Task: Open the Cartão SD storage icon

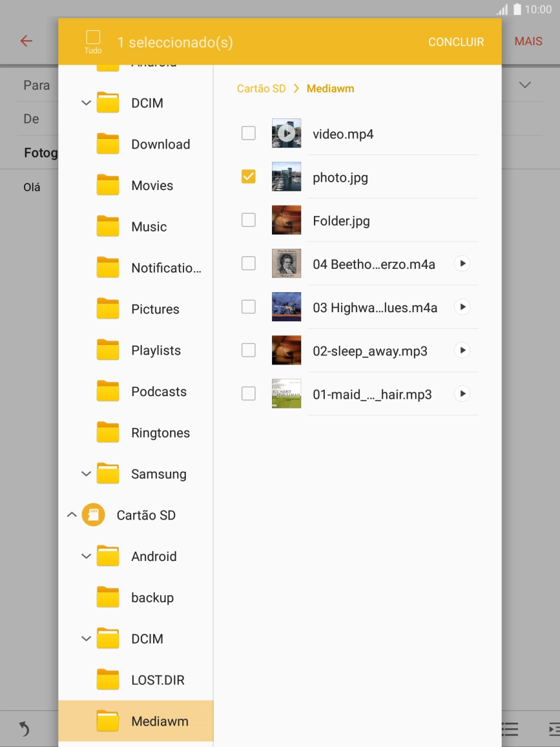Action: point(93,515)
